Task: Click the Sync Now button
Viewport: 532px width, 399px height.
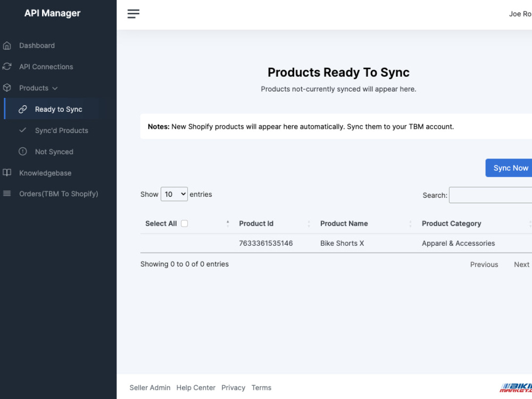Action: [x=509, y=168]
